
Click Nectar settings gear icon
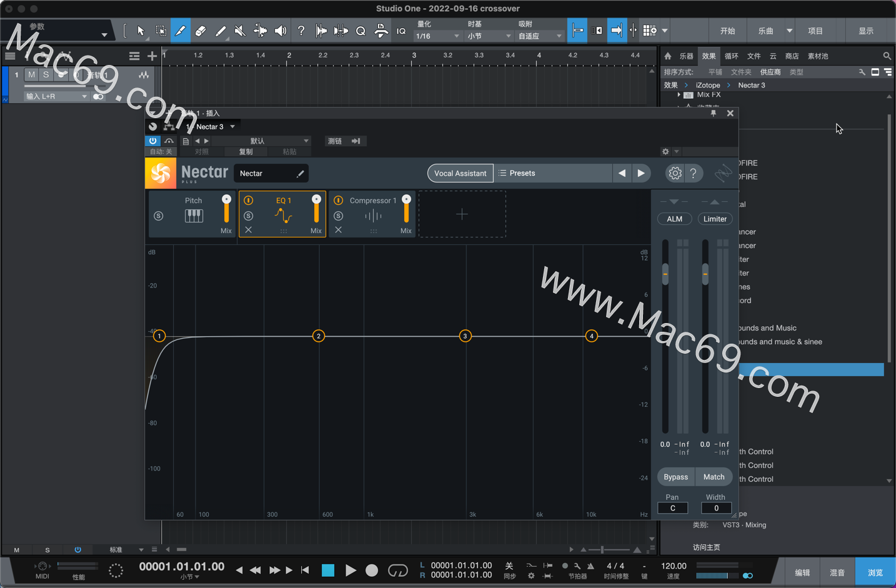click(675, 173)
